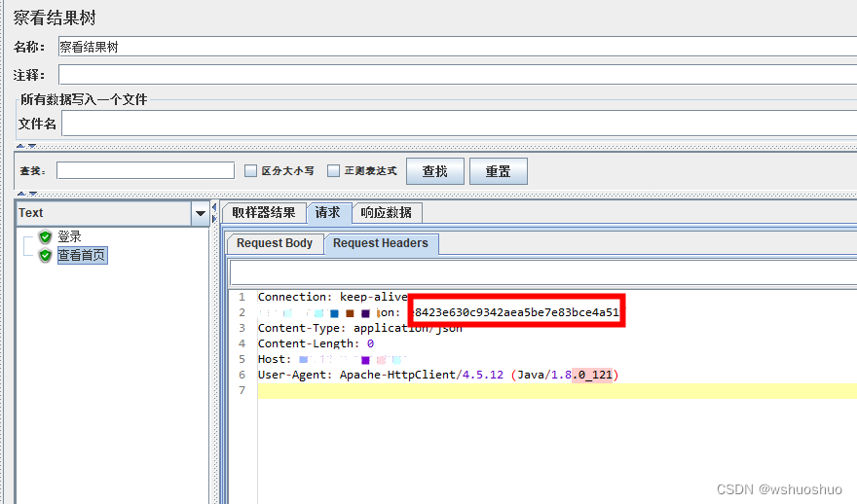Click the 查找 search button
Viewport: 857px width, 504px height.
[435, 171]
